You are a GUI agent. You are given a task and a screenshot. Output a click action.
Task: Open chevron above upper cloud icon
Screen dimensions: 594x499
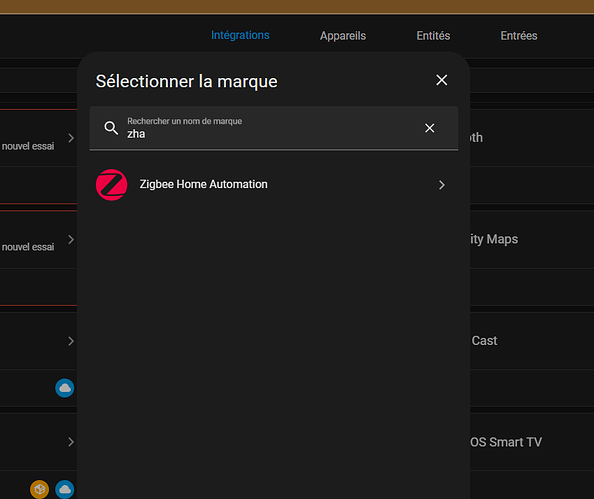(x=71, y=341)
